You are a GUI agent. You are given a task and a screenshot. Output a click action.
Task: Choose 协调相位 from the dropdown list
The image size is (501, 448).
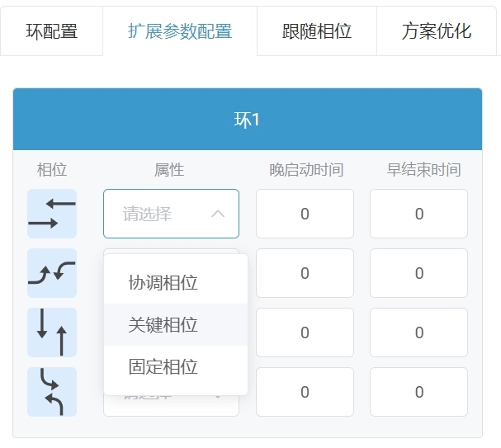[x=163, y=283]
